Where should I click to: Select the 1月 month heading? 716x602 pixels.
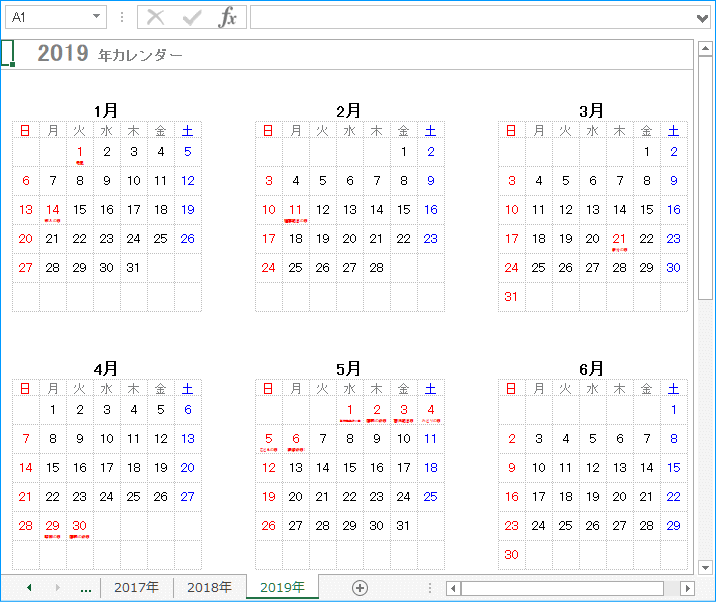(x=106, y=111)
